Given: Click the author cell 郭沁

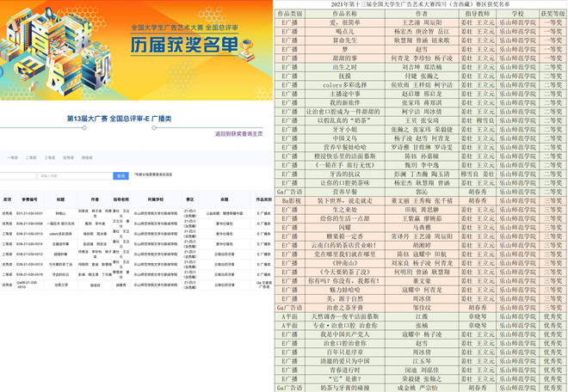Looking at the screenshot, I should 422,192.
